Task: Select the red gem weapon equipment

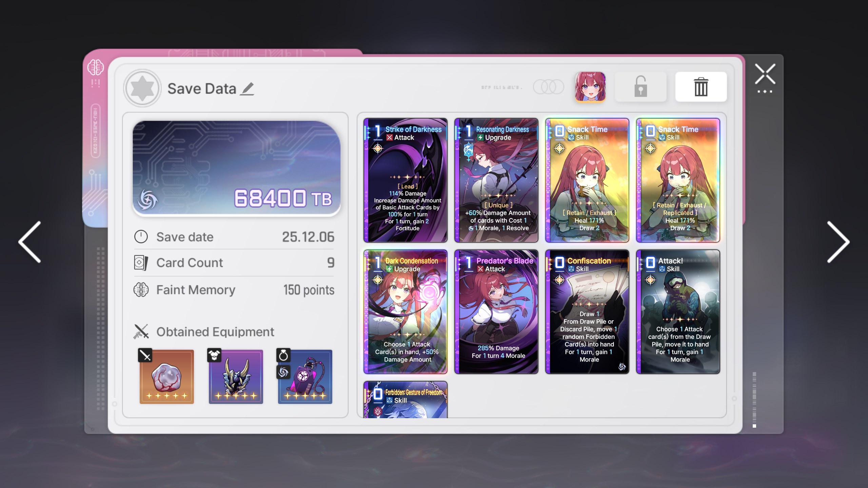Action: click(x=166, y=377)
